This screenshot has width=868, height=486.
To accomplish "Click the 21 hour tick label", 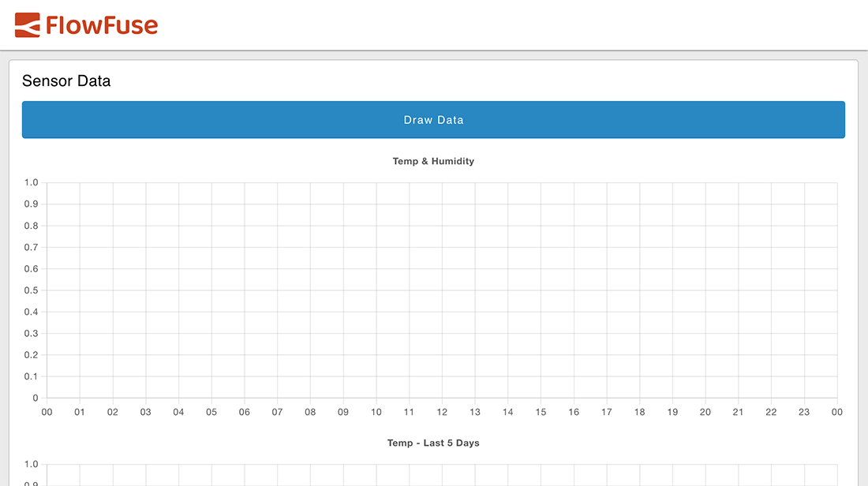I will 739,412.
